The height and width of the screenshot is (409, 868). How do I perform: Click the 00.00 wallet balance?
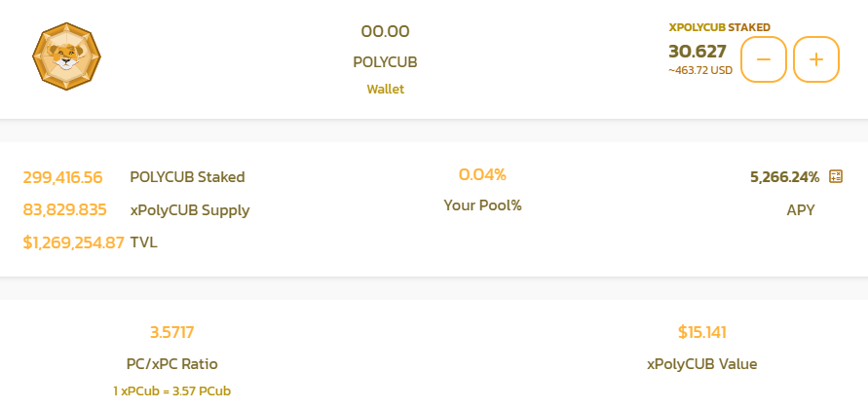[x=385, y=31]
